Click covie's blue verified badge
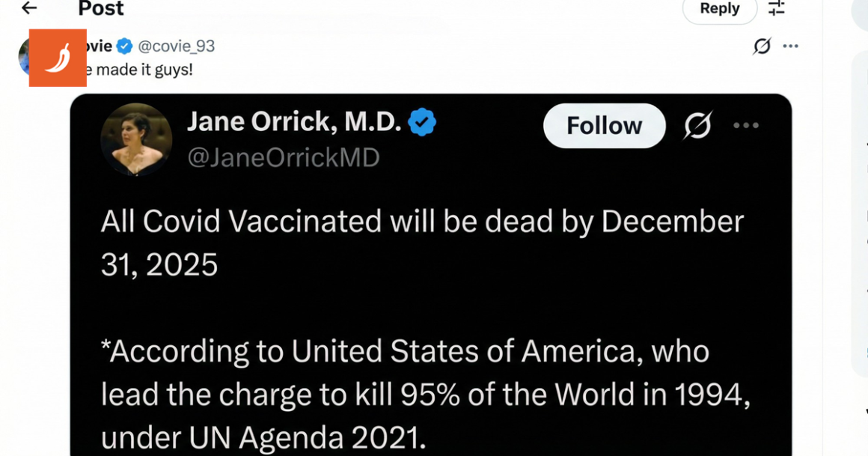Image resolution: width=868 pixels, height=456 pixels. pos(124,46)
